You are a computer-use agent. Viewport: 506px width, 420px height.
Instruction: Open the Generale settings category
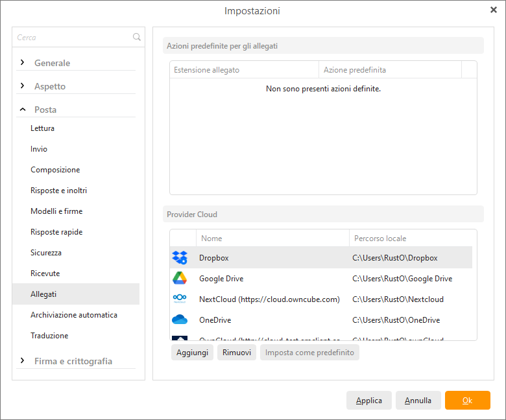[x=53, y=63]
